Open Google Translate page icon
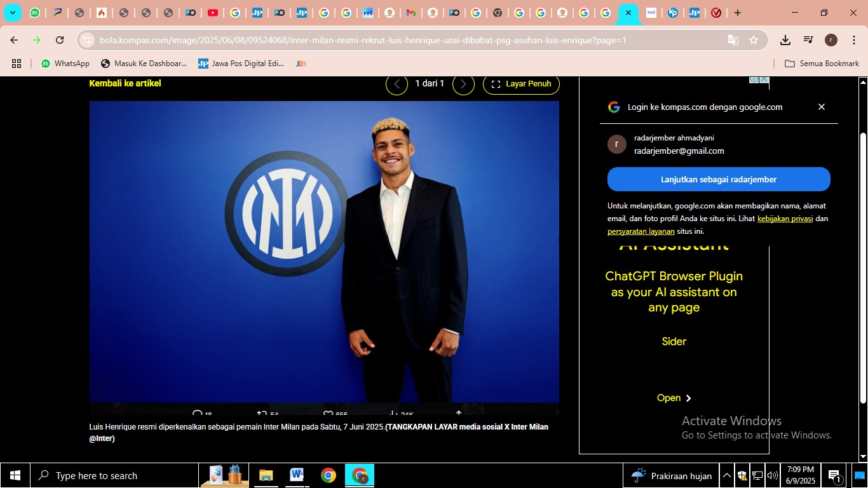The width and height of the screenshot is (868, 488). 733,40
